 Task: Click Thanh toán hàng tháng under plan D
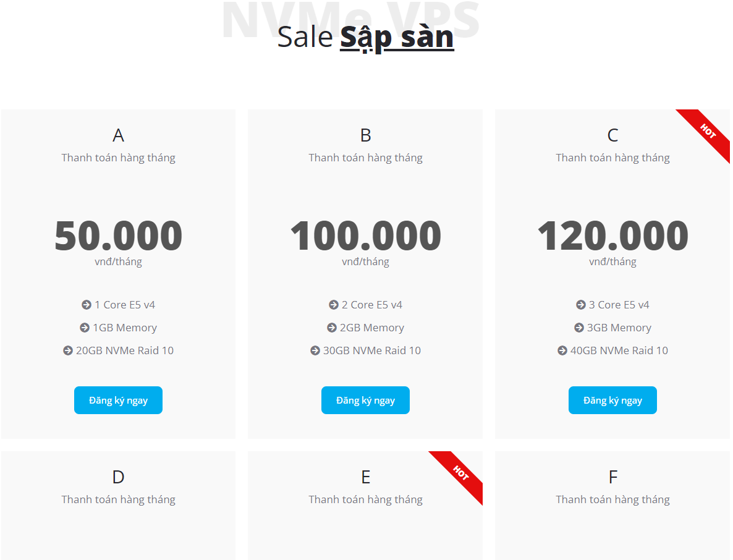pos(118,499)
